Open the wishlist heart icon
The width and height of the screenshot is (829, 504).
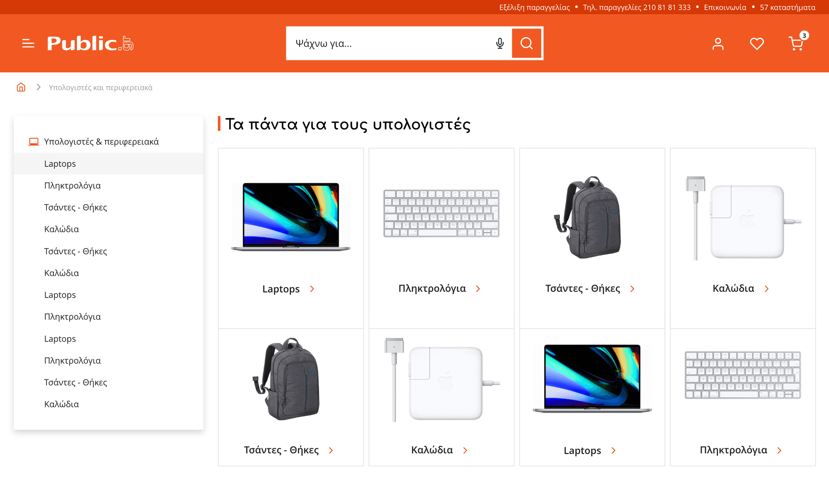click(x=757, y=44)
